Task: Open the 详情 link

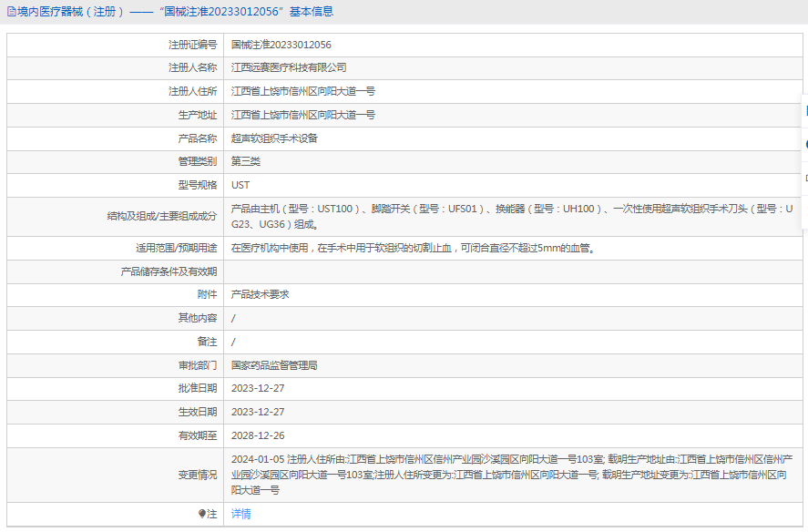Action: tap(241, 514)
